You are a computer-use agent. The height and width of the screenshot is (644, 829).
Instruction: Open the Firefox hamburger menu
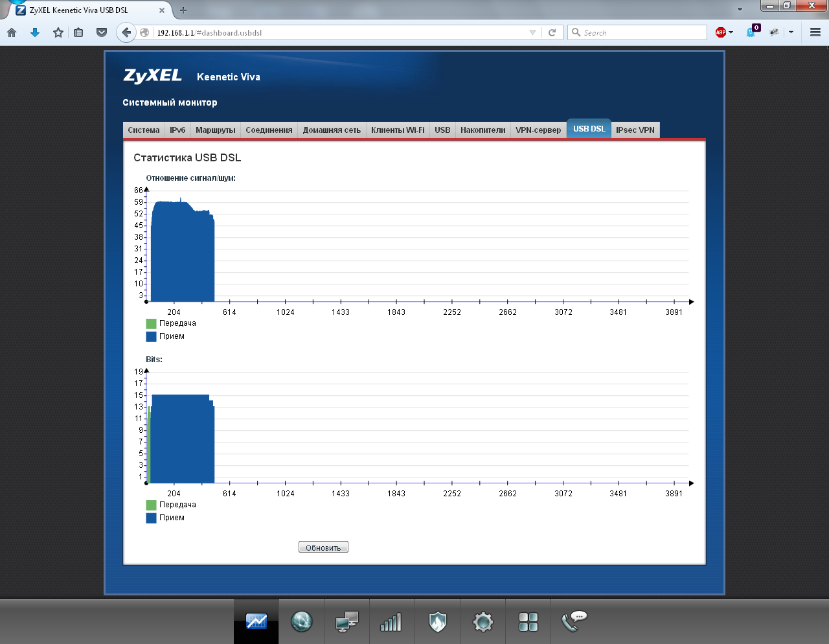pos(815,32)
